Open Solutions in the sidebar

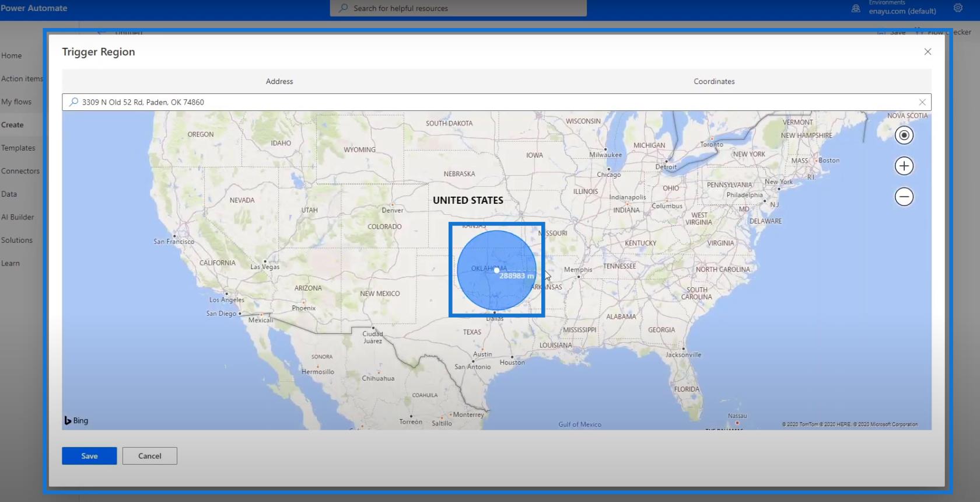click(17, 240)
